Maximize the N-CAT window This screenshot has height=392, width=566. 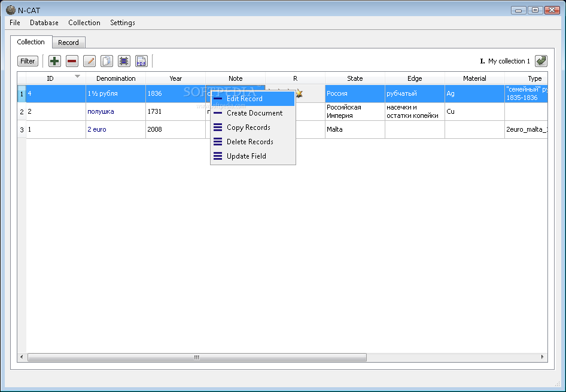click(x=535, y=10)
